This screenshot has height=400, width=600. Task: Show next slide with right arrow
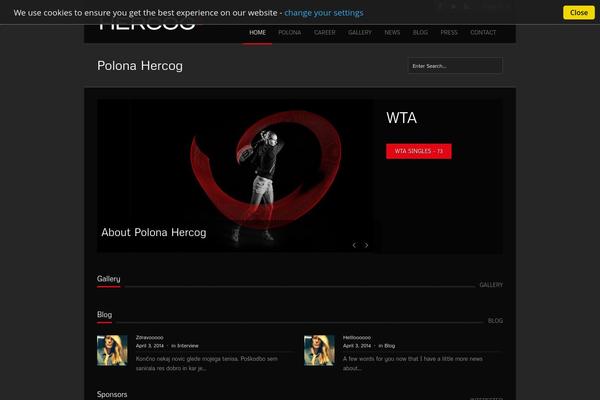point(366,245)
